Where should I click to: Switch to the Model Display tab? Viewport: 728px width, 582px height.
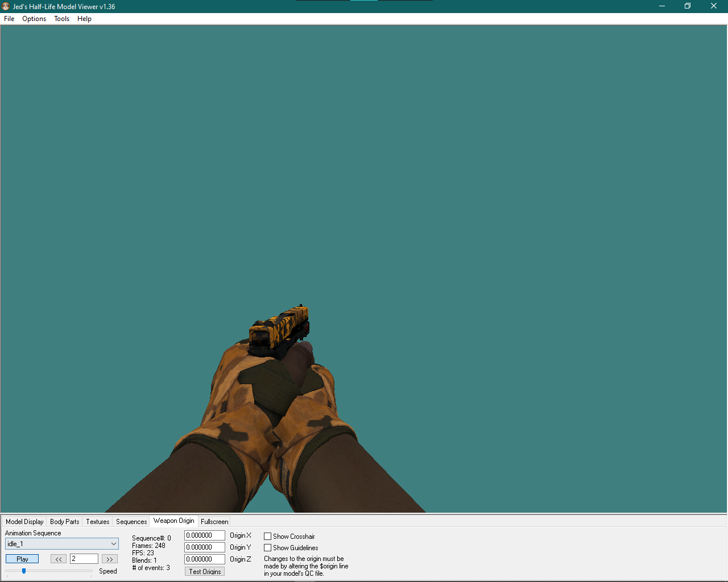24,522
